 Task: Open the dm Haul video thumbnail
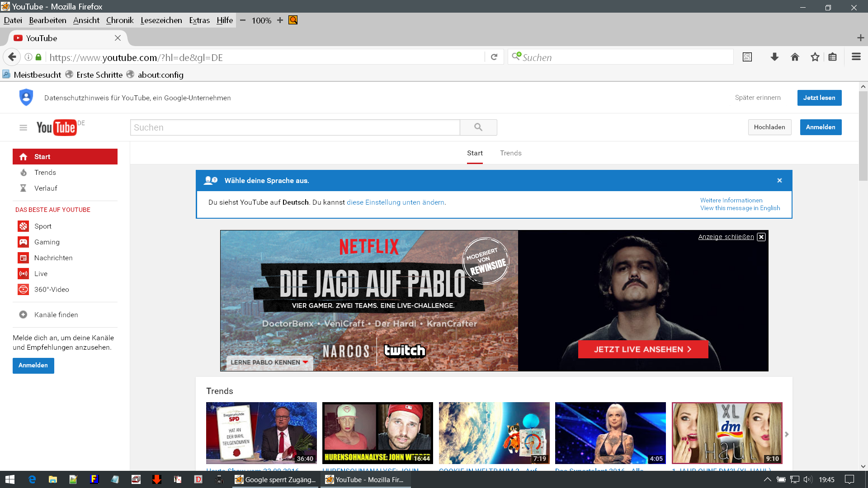click(x=726, y=432)
